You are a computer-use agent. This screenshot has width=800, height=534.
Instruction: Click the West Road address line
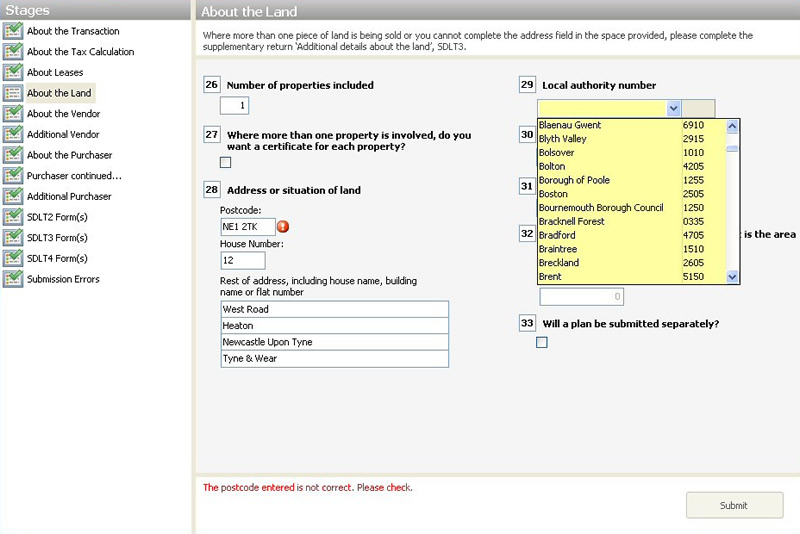tap(335, 309)
